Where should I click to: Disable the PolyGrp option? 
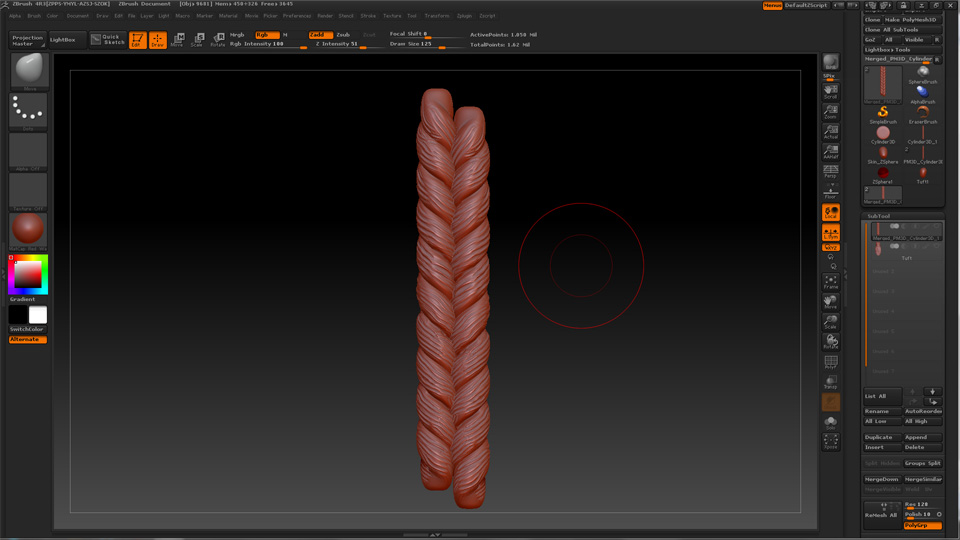(x=922, y=525)
